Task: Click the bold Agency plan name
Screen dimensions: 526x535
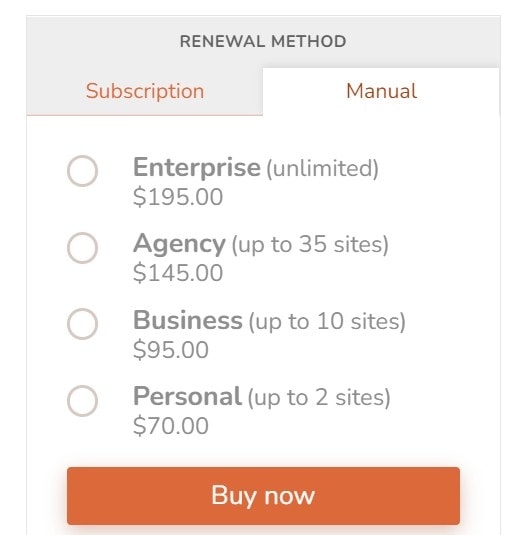Action: tap(179, 244)
